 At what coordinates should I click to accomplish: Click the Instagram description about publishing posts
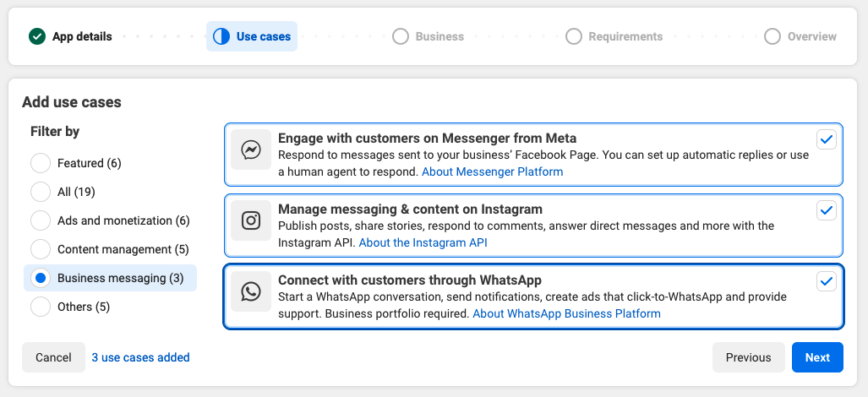click(x=526, y=235)
